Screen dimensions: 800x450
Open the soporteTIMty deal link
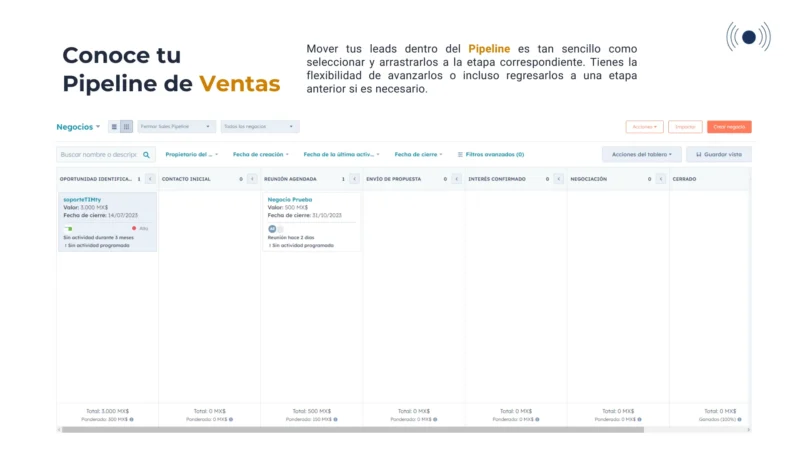pos(82,199)
